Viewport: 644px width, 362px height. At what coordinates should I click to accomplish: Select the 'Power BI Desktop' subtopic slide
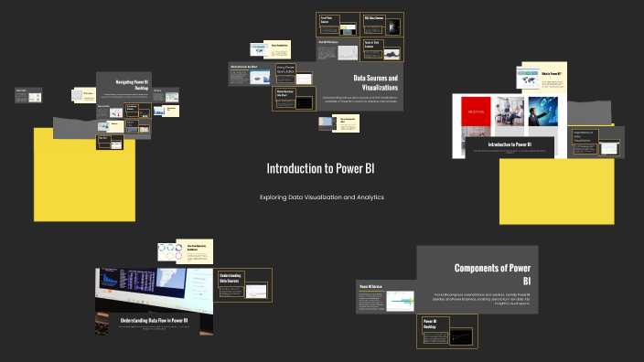click(446, 331)
